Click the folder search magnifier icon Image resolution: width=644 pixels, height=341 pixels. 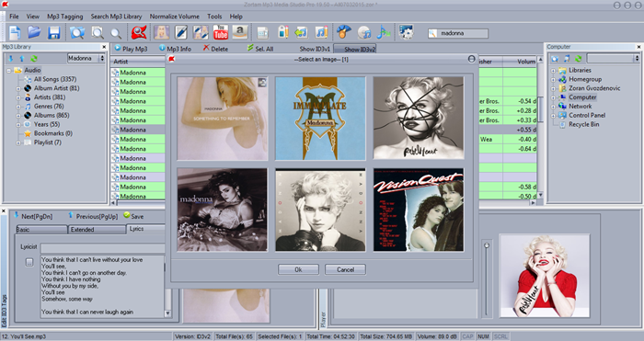click(76, 32)
